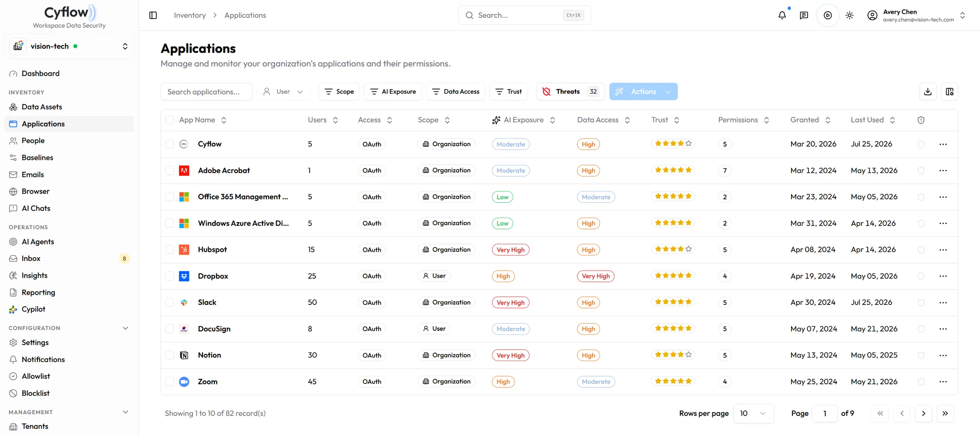Click the Hubspot app icon
This screenshot has width=980, height=436.
(184, 250)
